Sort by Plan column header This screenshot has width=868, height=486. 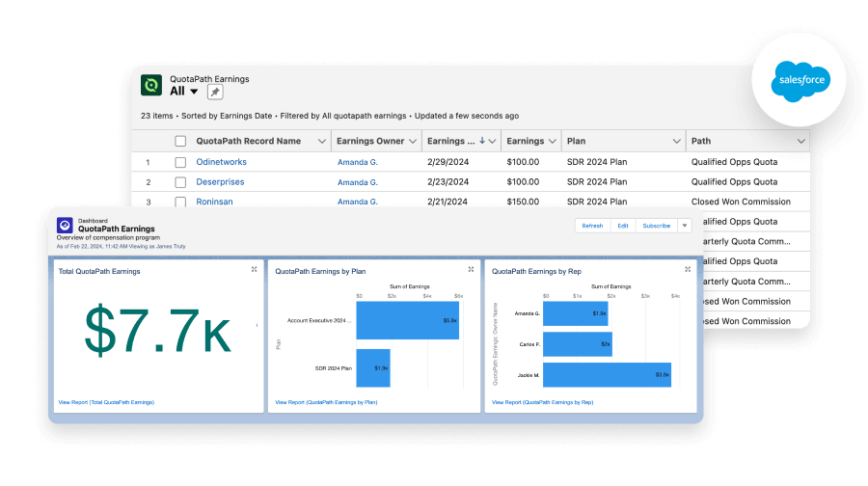577,141
